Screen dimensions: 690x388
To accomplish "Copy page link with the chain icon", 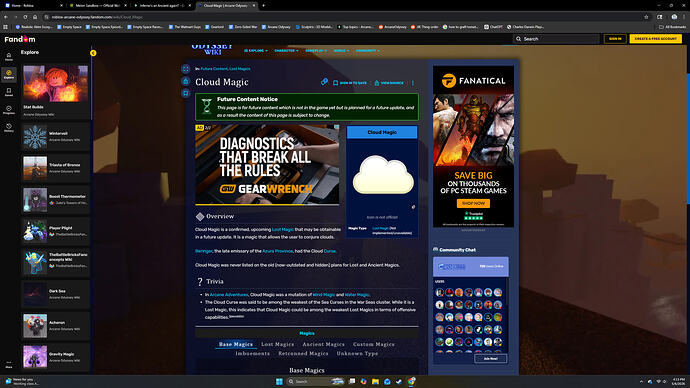I will pyautogui.click(x=324, y=82).
